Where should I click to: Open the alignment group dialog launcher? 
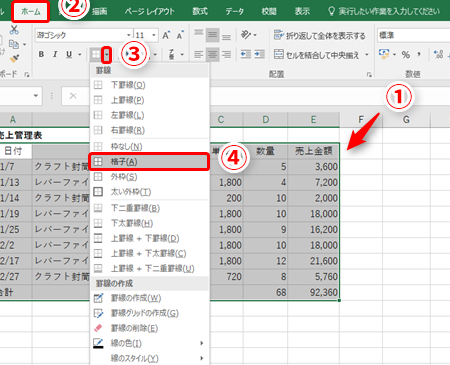click(x=369, y=75)
